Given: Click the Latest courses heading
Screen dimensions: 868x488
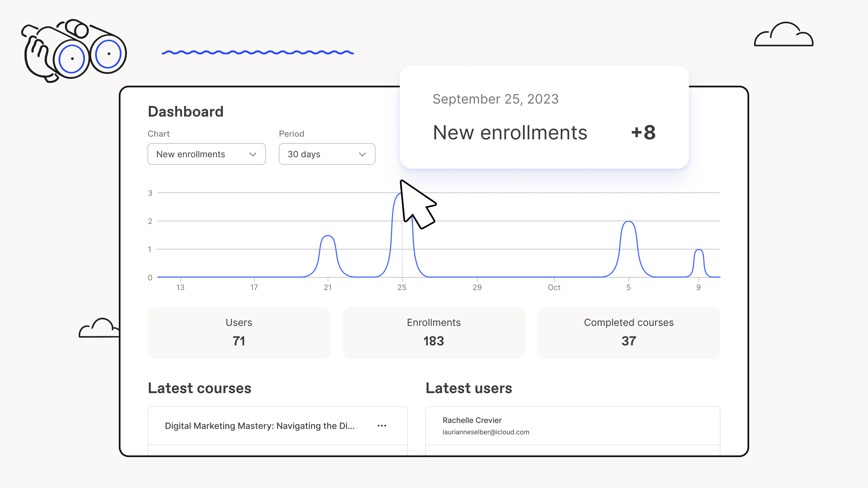Looking at the screenshot, I should (199, 388).
